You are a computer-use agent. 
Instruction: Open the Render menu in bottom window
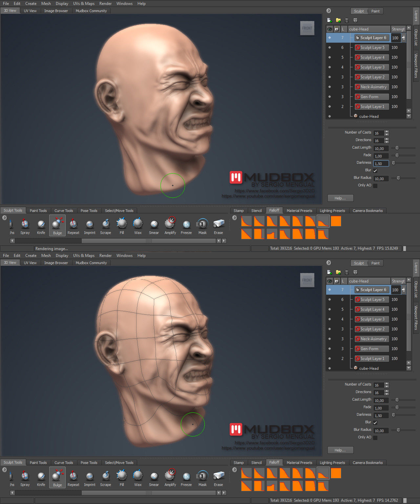point(105,256)
